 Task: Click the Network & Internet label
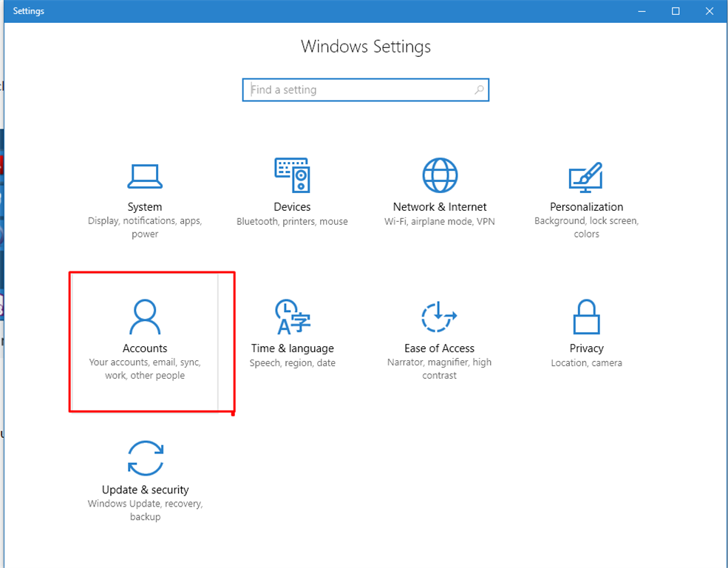440,206
